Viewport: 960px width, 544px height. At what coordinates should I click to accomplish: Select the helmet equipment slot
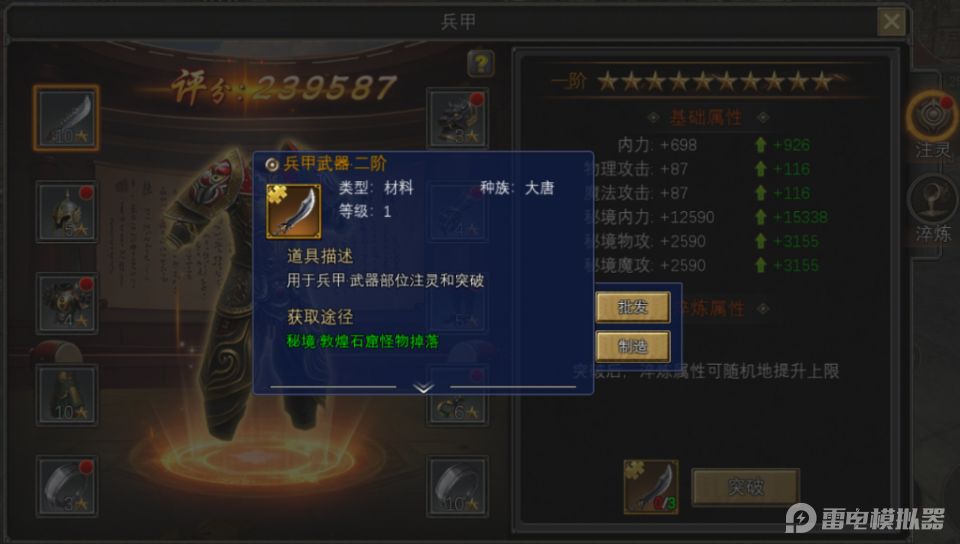(x=67, y=212)
